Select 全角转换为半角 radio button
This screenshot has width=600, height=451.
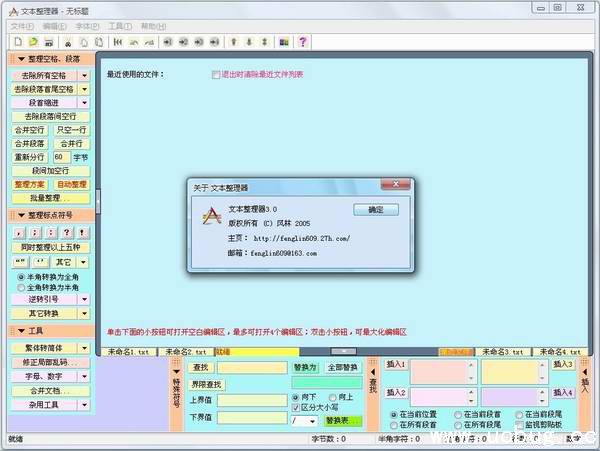22,286
